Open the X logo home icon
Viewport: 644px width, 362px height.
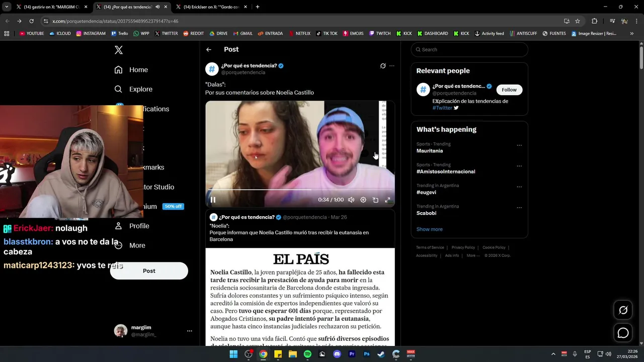(119, 50)
